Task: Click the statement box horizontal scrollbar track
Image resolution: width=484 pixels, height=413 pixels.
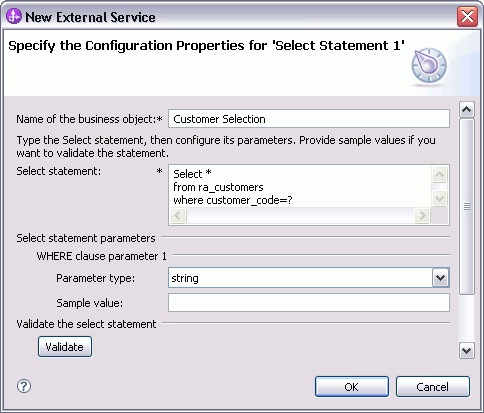Action: pyautogui.click(x=300, y=216)
